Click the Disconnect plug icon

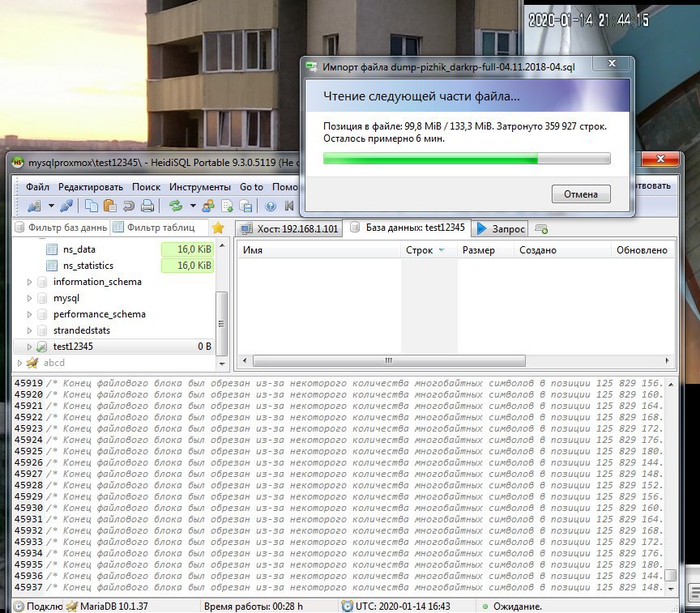66,206
